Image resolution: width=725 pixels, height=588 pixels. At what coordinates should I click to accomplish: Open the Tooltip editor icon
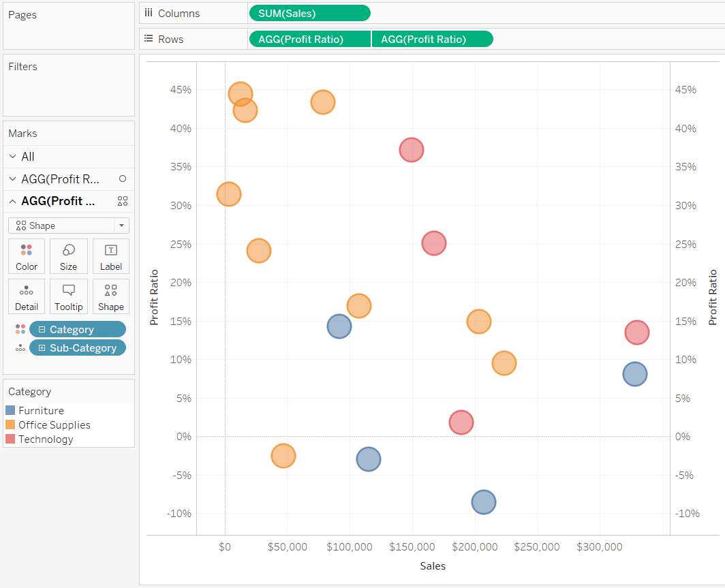(x=68, y=296)
